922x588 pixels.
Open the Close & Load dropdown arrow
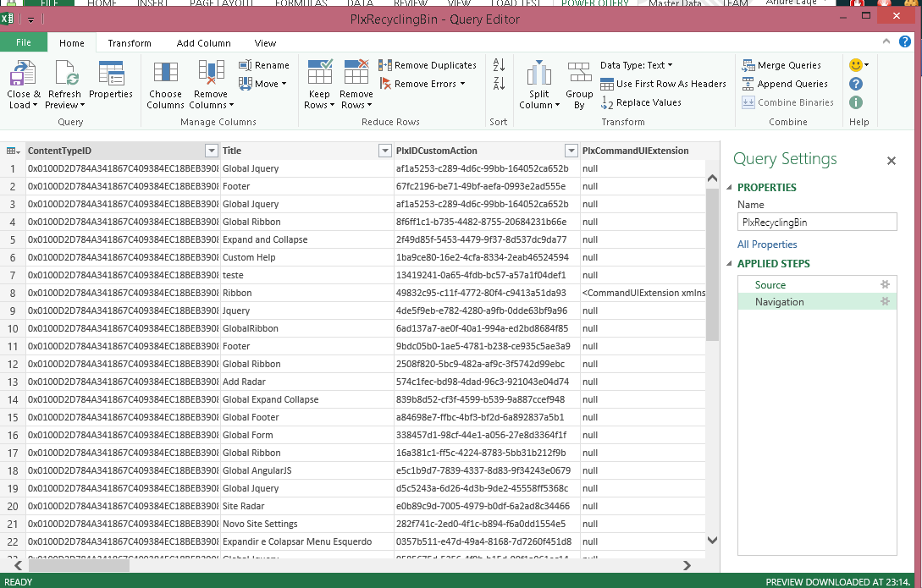(35, 105)
